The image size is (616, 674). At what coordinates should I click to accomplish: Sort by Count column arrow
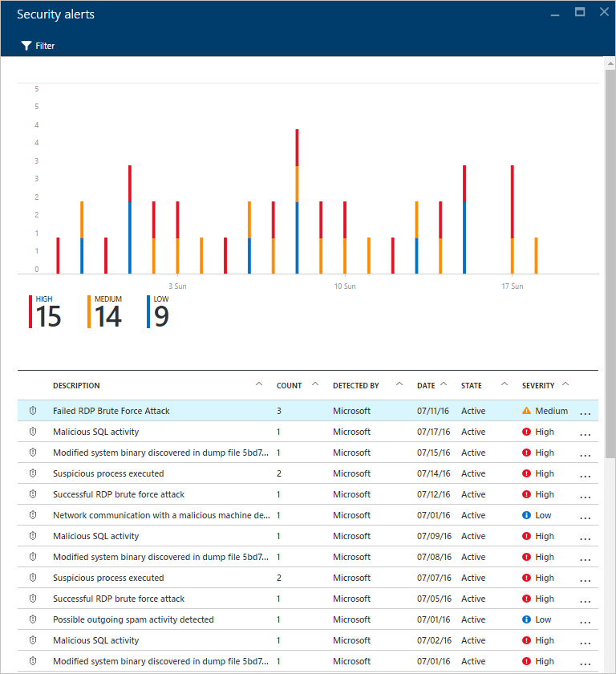coord(315,384)
